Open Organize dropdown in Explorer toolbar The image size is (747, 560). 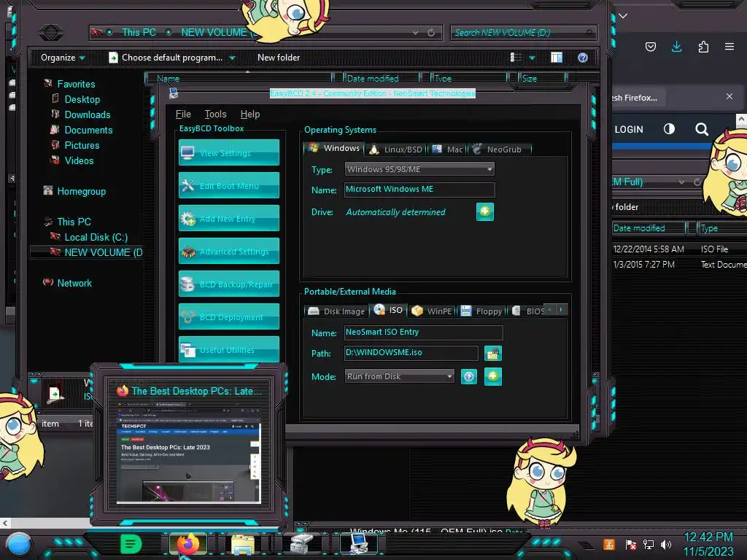[x=63, y=58]
